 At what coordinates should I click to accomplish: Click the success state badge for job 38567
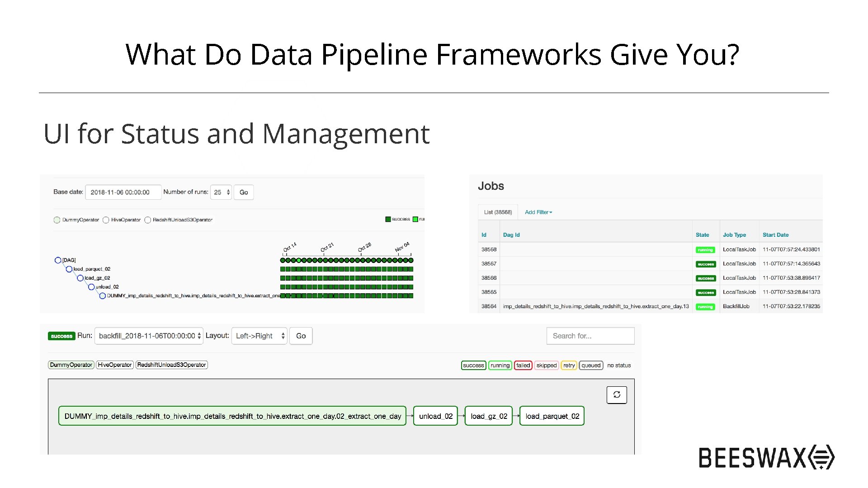tap(705, 264)
